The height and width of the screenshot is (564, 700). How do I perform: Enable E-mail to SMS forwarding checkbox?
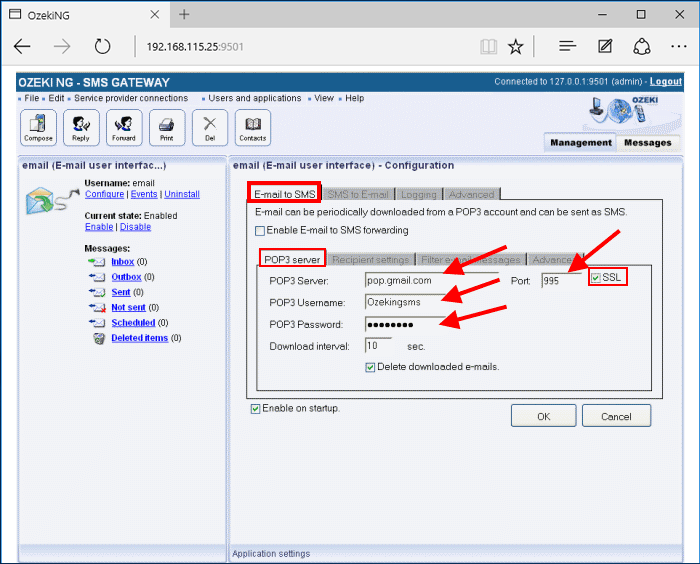(x=260, y=231)
